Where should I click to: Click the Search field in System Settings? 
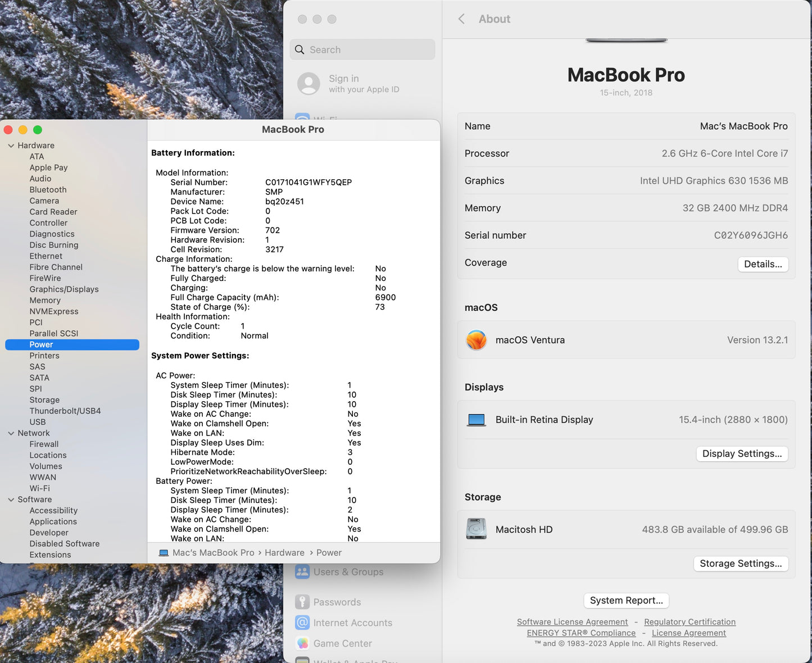362,49
